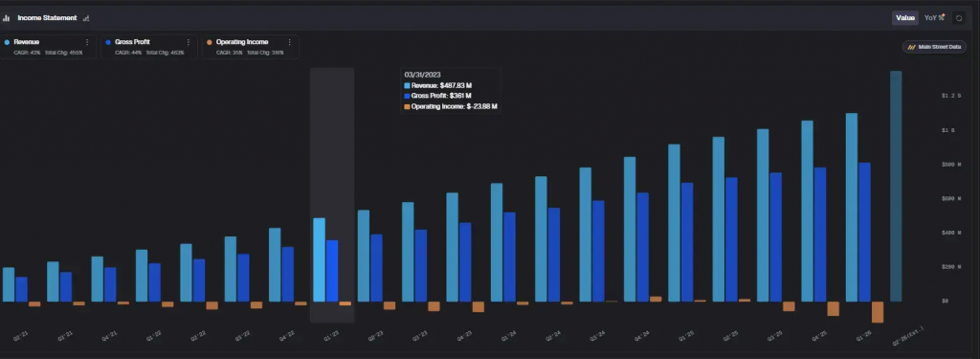The image size is (980, 359).
Task: Click the Q1'25 gross profit bar
Action: tap(687, 242)
